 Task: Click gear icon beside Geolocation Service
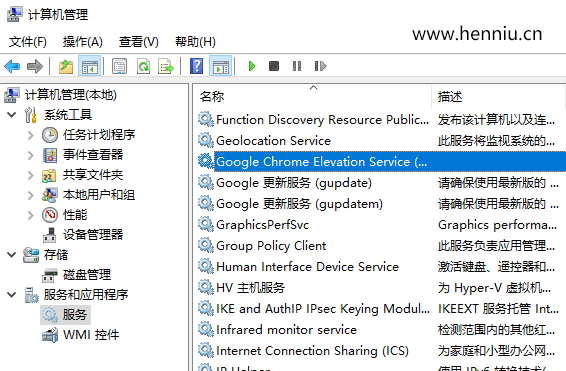206,140
